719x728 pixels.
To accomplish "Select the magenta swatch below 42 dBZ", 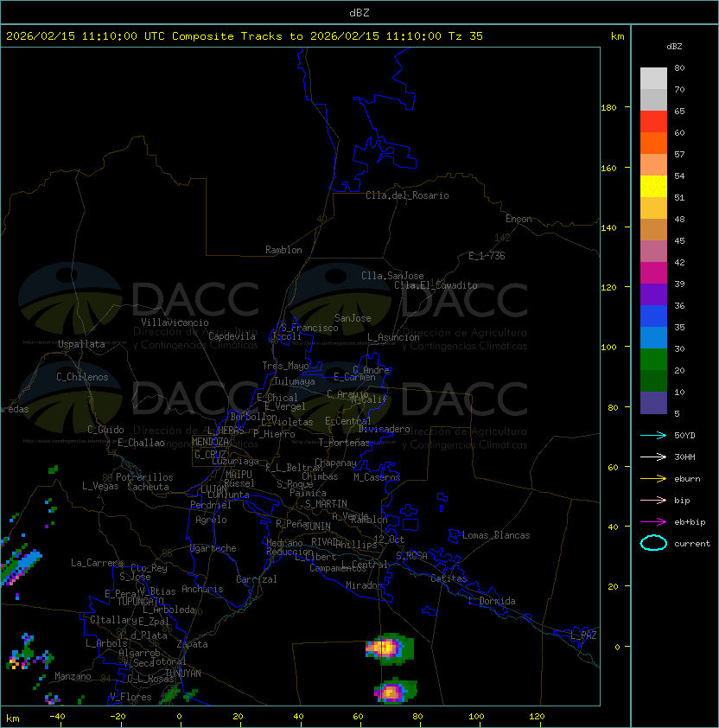I will (x=653, y=273).
